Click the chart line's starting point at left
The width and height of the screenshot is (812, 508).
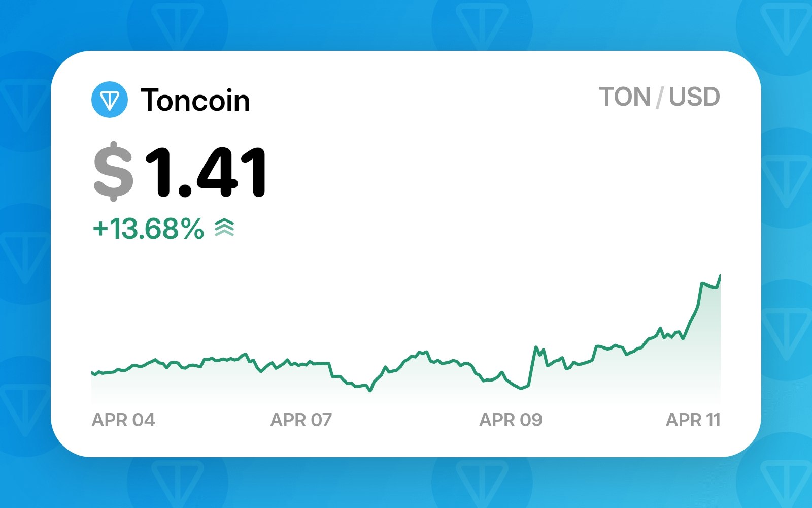tap(92, 373)
